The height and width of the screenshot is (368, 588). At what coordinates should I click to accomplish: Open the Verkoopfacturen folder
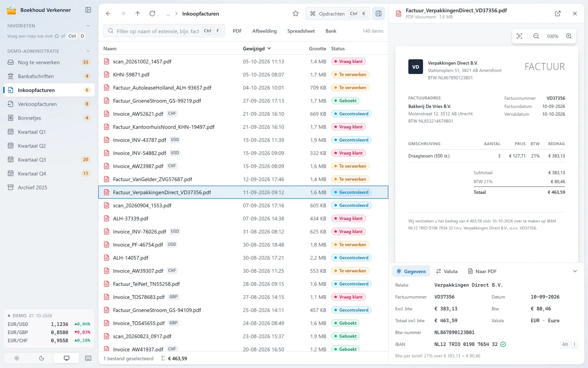49,104
